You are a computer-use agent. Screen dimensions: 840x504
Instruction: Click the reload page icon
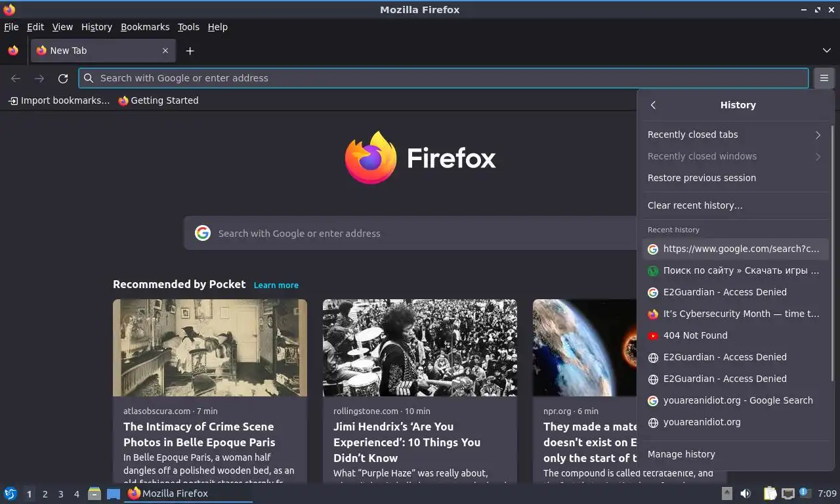pyautogui.click(x=63, y=78)
